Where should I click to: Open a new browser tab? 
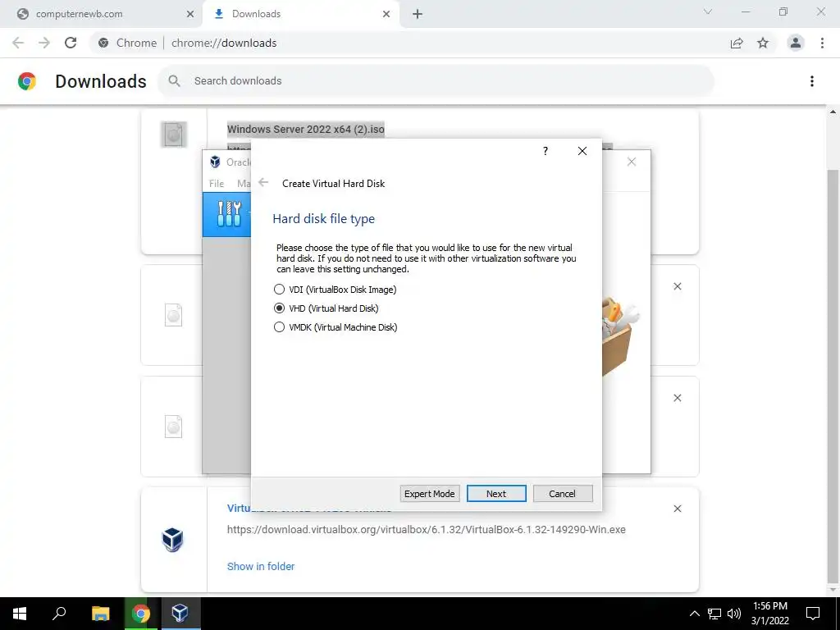tap(418, 14)
